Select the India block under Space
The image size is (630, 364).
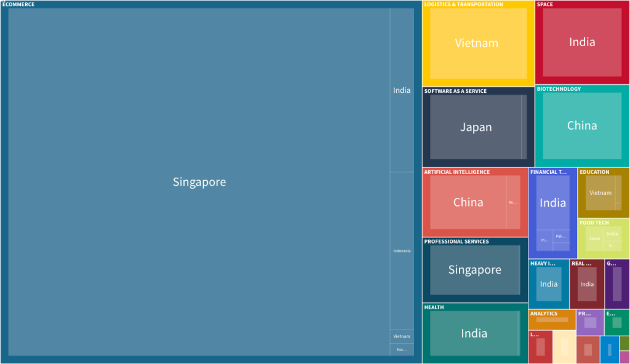coord(582,42)
